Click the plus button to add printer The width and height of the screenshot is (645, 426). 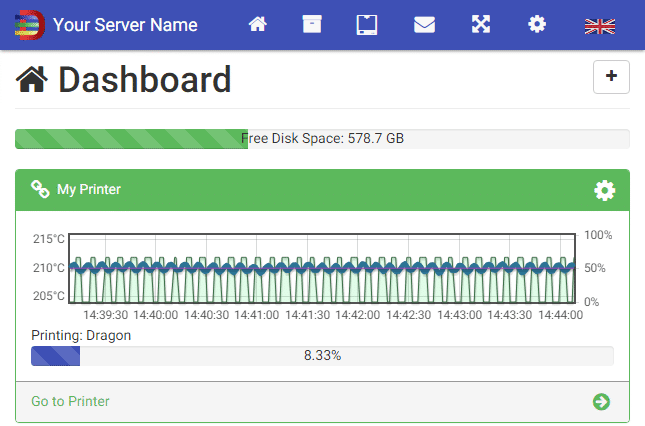(611, 77)
